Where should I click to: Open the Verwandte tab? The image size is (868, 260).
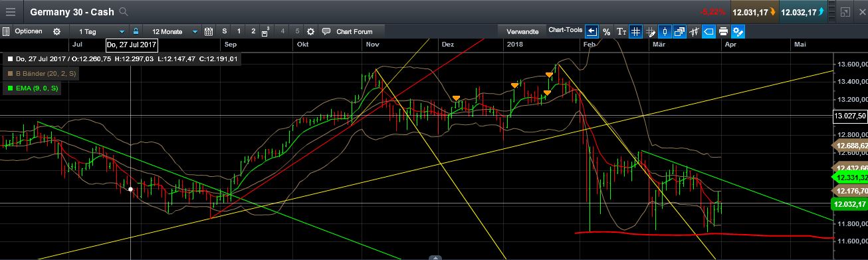[522, 31]
